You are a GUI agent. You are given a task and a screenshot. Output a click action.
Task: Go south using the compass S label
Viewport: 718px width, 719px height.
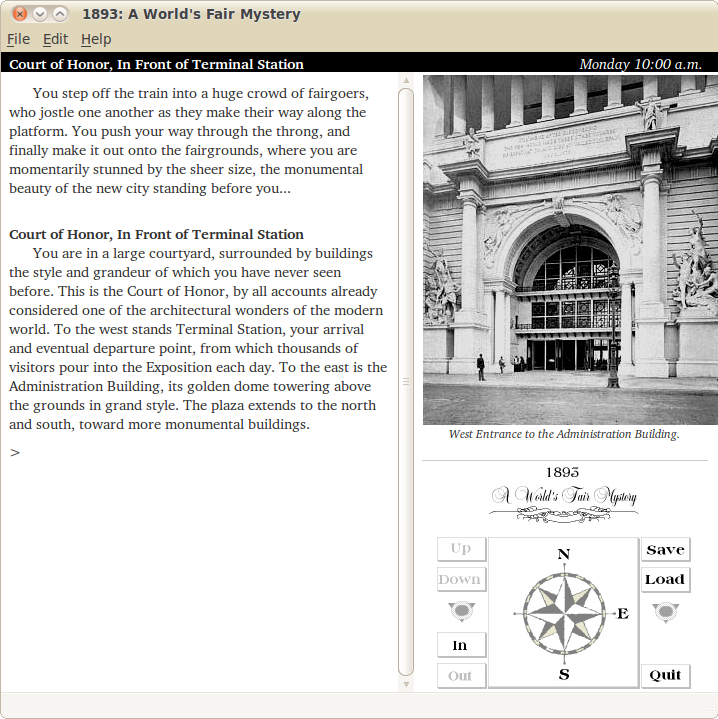564,674
